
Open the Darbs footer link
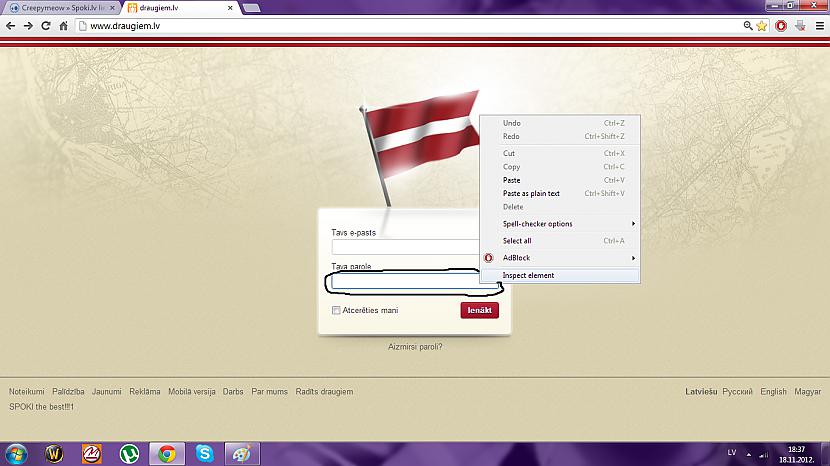click(233, 391)
